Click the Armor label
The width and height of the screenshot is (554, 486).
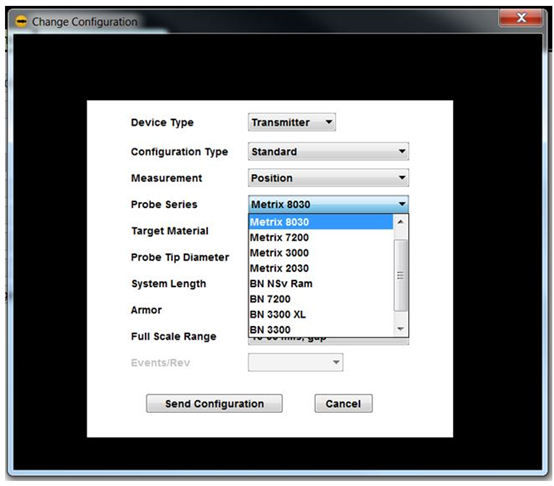point(146,310)
